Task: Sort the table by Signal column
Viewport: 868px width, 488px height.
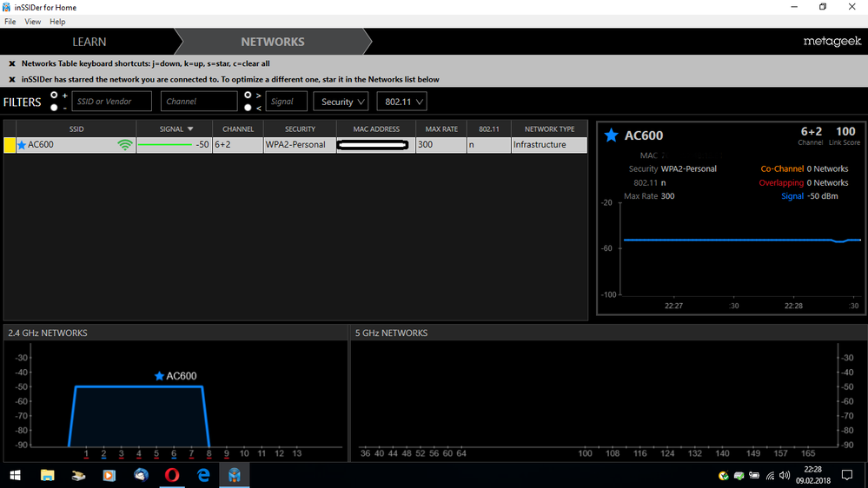Action: [174, 129]
